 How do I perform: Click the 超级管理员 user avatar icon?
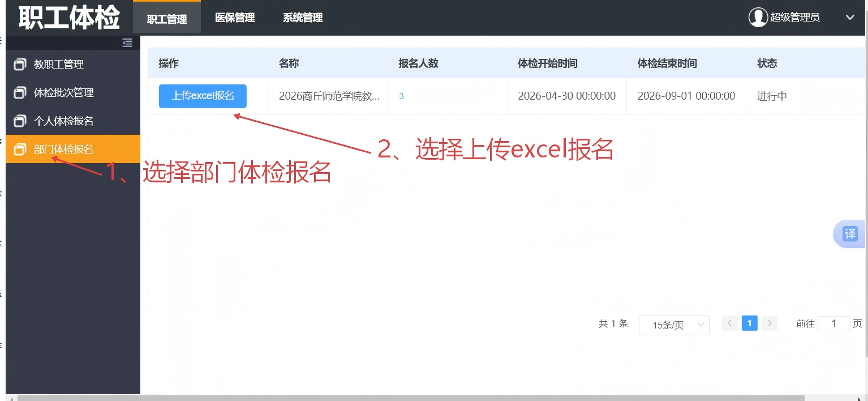(x=758, y=17)
